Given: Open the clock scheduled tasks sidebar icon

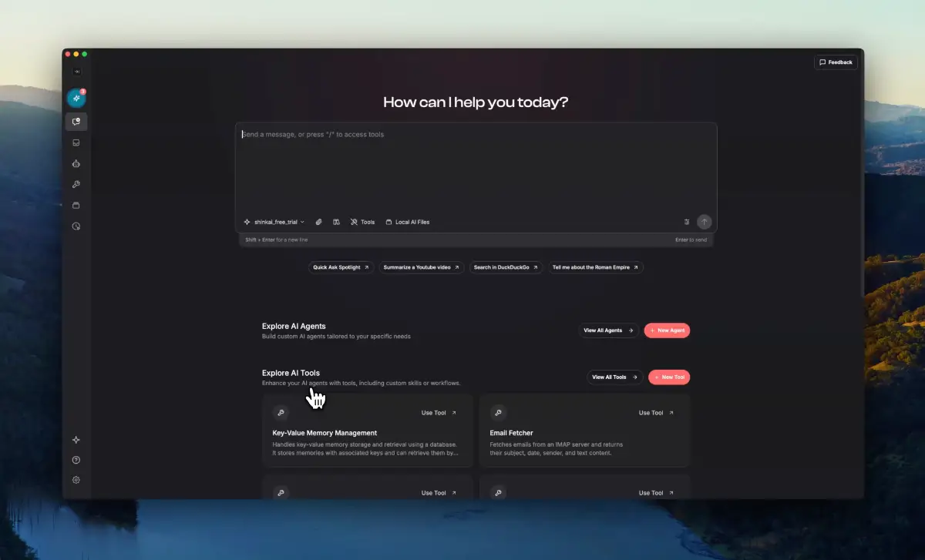Looking at the screenshot, I should (76, 226).
